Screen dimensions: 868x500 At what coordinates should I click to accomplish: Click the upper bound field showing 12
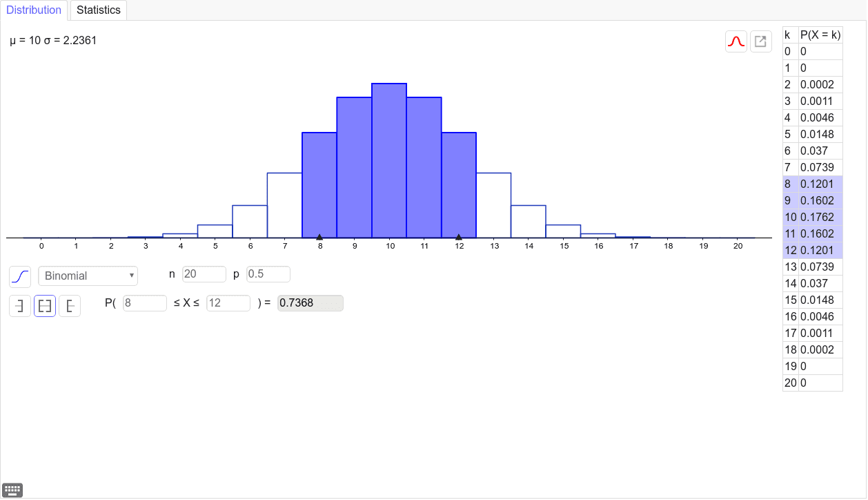point(228,303)
